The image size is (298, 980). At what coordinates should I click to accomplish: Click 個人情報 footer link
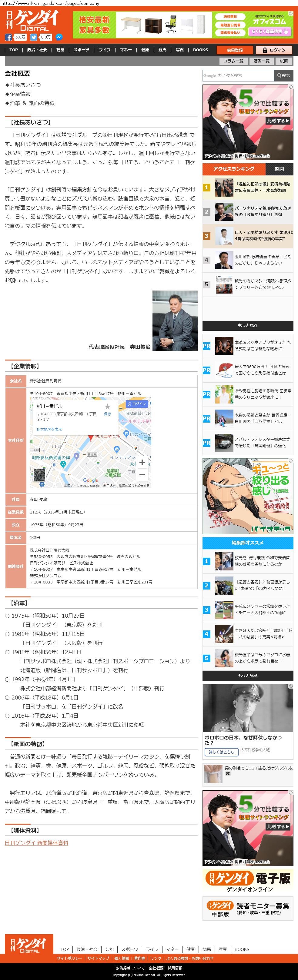(x=122, y=958)
